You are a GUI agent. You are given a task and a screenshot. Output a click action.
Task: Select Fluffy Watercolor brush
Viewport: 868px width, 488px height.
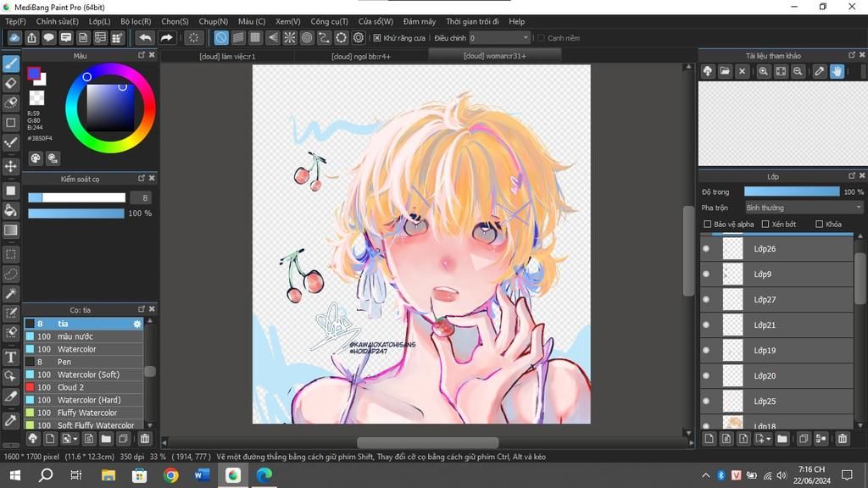tap(84, 413)
